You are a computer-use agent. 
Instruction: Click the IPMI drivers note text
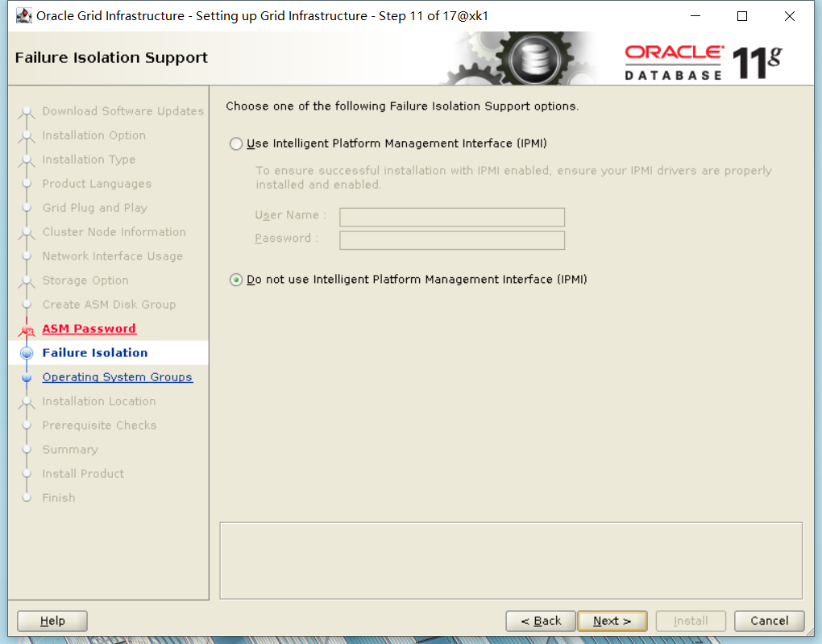pos(514,177)
